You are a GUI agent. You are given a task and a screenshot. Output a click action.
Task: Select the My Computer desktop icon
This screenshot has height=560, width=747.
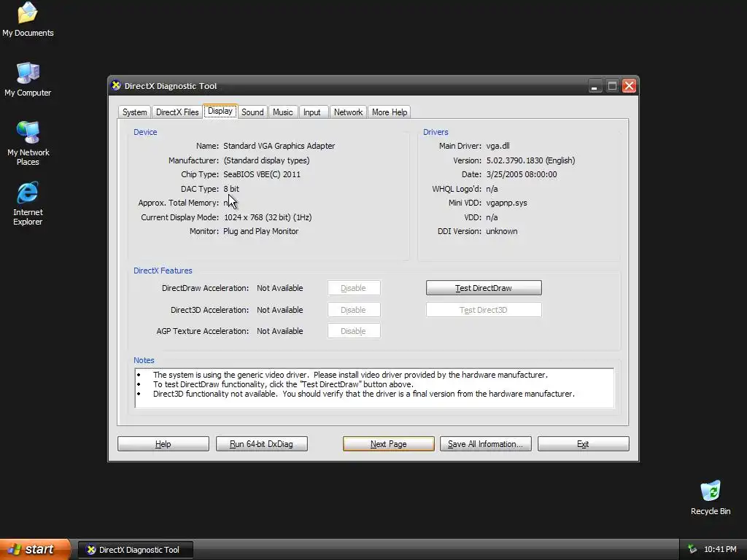point(28,79)
